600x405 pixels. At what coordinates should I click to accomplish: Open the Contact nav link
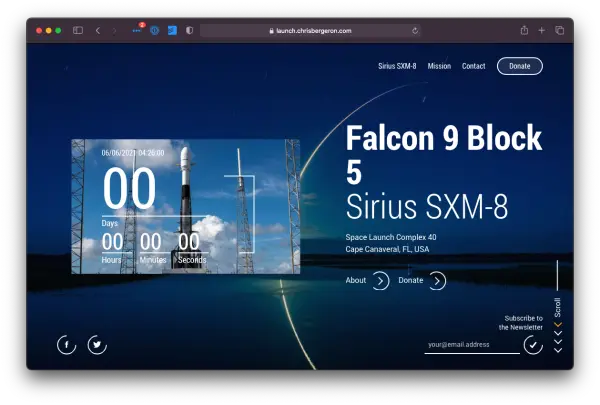473,66
